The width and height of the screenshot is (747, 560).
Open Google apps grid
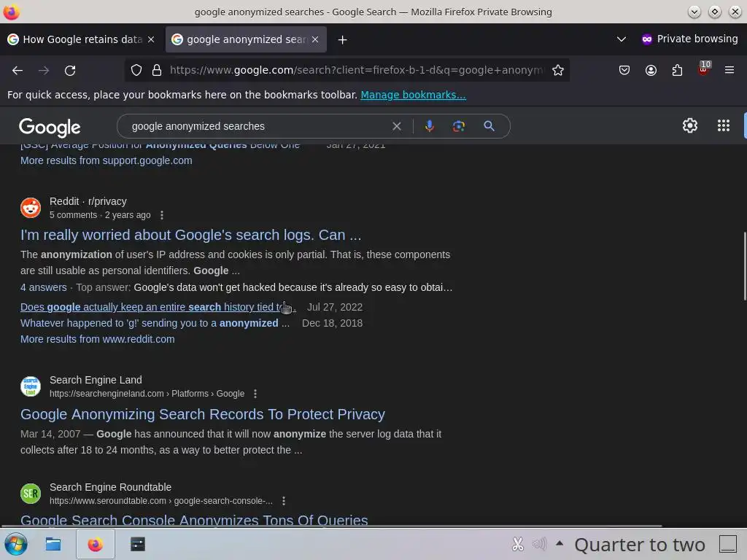point(723,125)
